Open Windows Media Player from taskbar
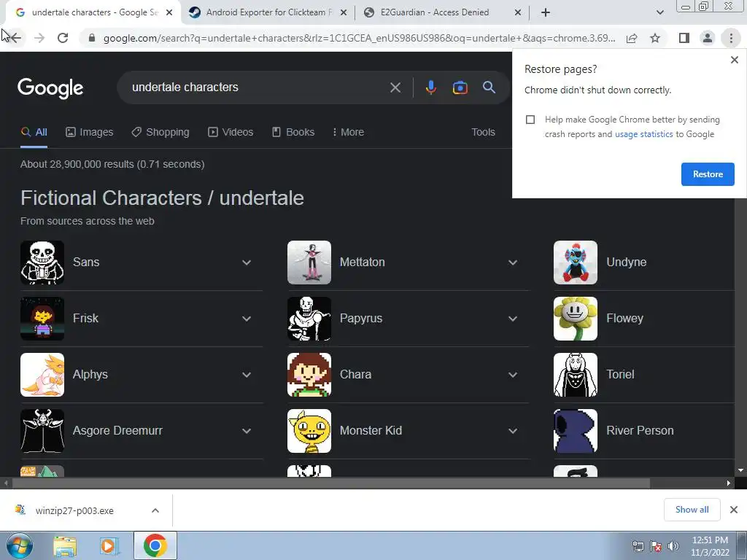Screen dimensions: 747x560 tap(109, 545)
